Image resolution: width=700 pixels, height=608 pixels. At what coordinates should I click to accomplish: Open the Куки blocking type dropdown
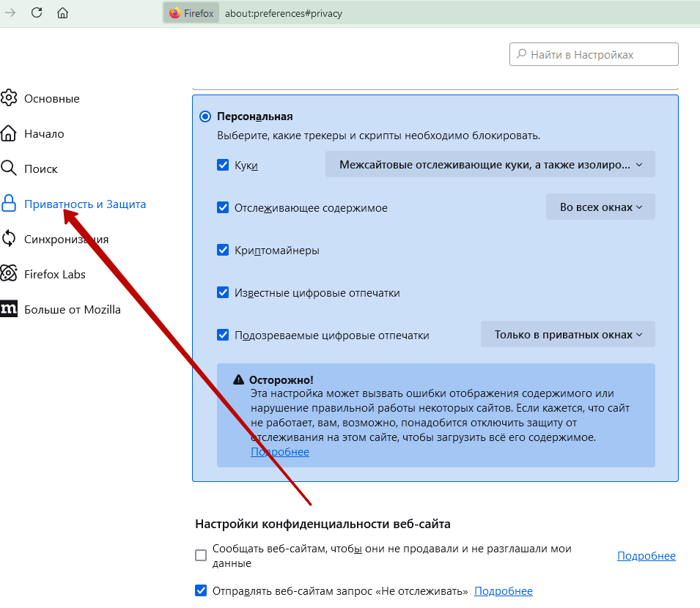[490, 165]
